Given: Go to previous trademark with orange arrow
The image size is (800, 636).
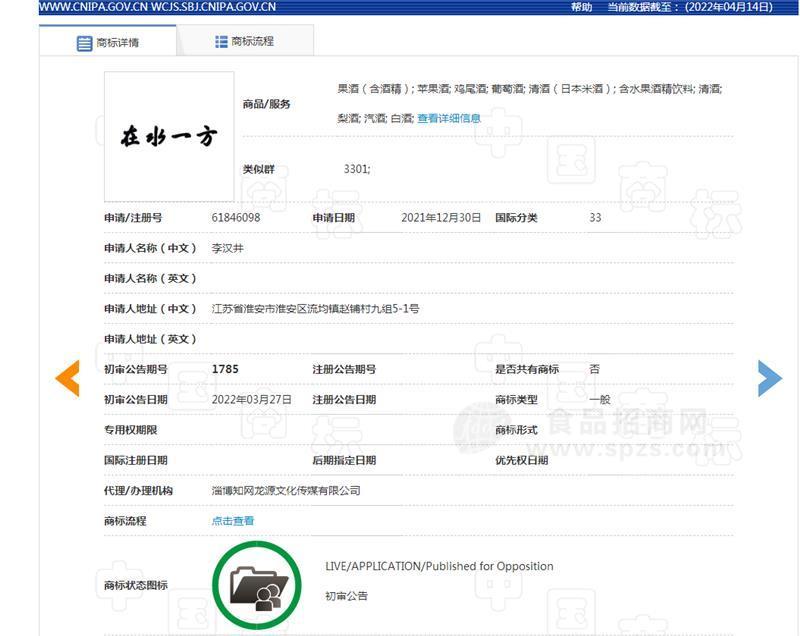Looking at the screenshot, I should 67,378.
